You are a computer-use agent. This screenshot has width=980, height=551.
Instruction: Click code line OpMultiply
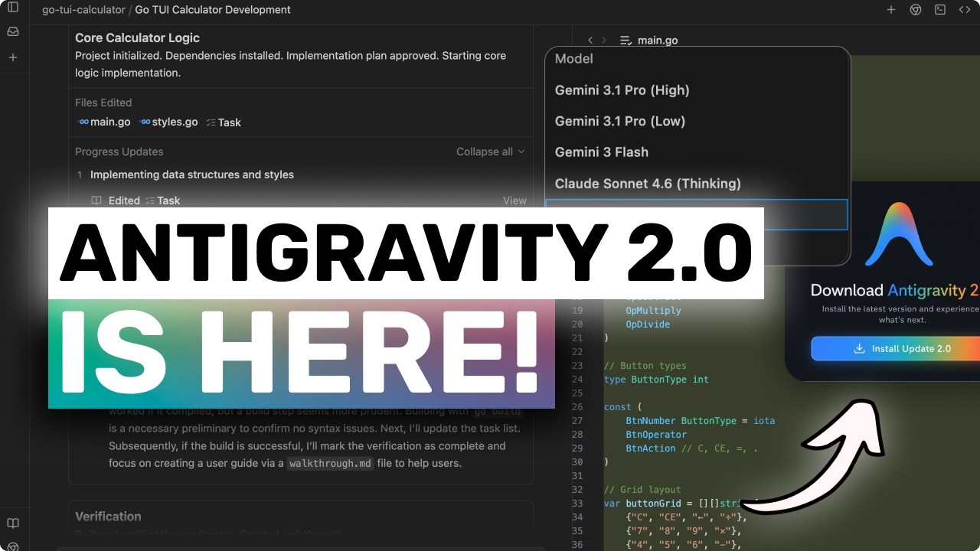[x=653, y=310]
